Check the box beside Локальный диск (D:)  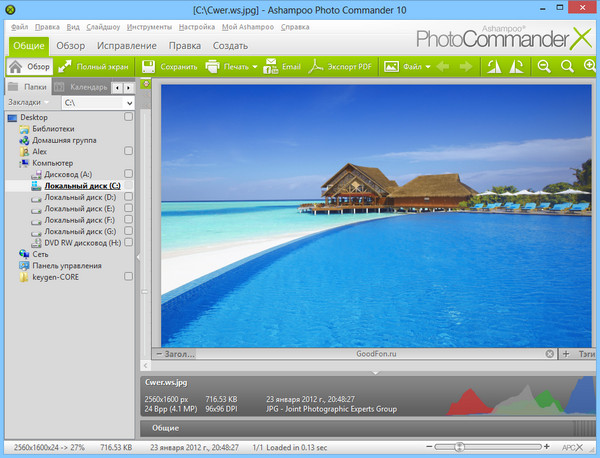(128, 198)
